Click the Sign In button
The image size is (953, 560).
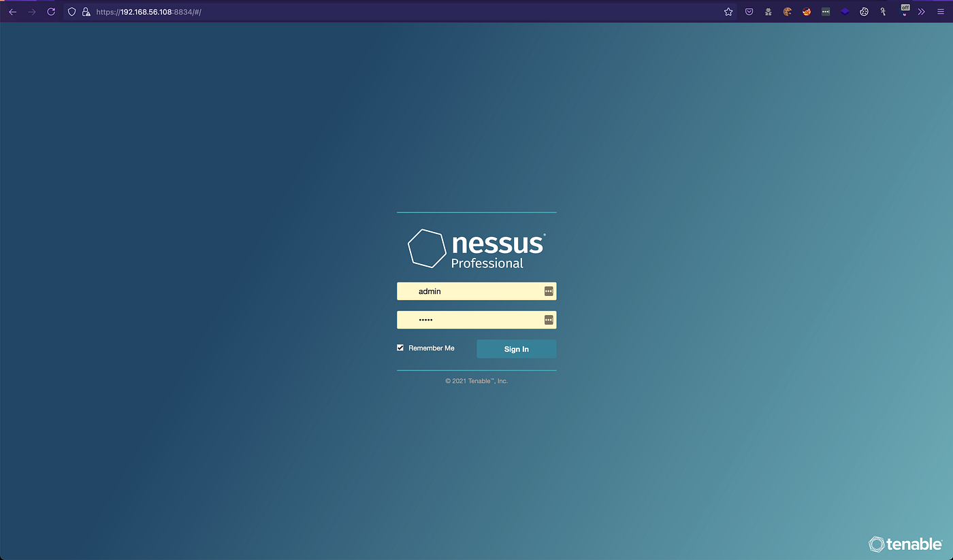tap(516, 349)
